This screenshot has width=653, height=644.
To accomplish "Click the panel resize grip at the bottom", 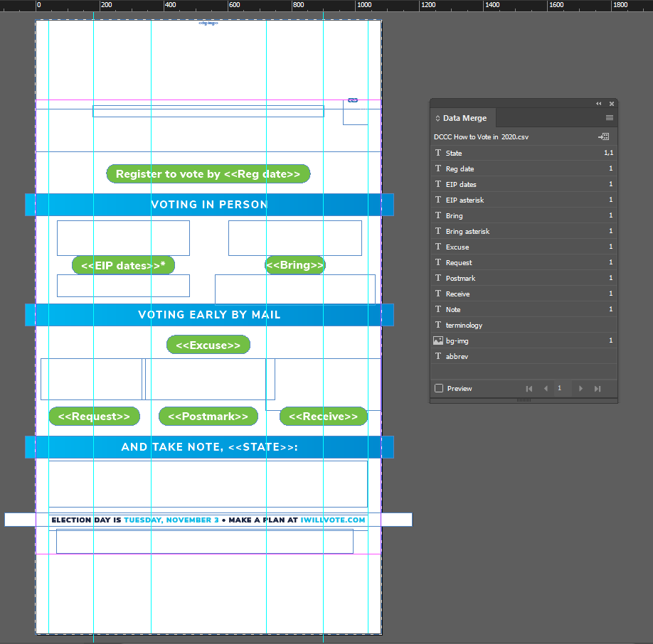I will click(524, 400).
